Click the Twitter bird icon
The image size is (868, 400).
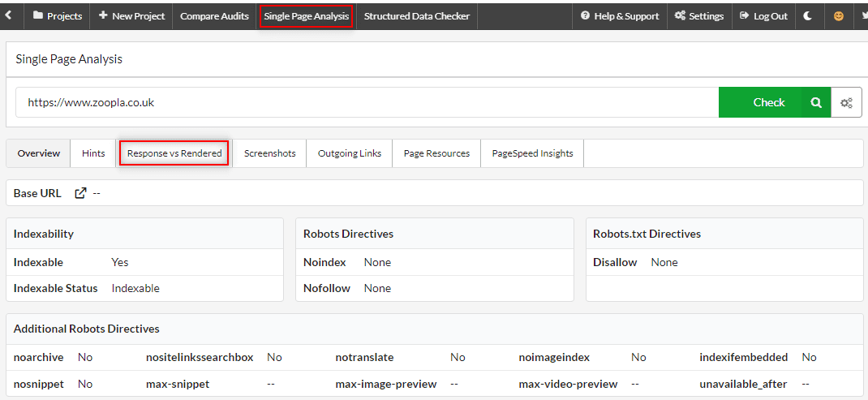click(863, 15)
